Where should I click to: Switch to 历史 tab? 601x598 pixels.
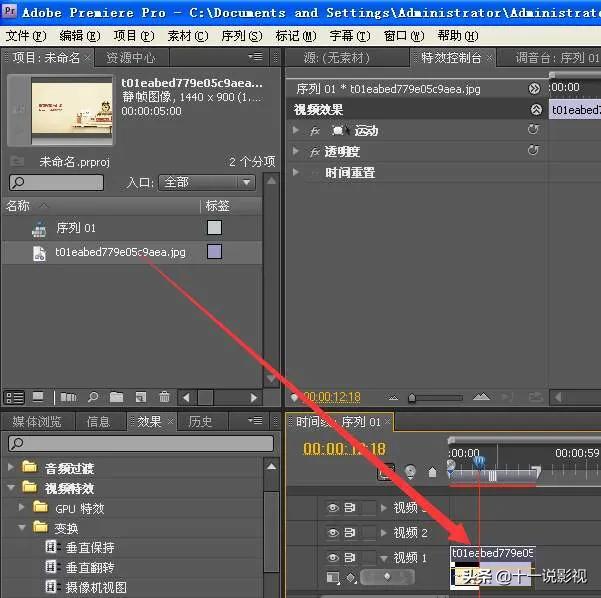200,422
